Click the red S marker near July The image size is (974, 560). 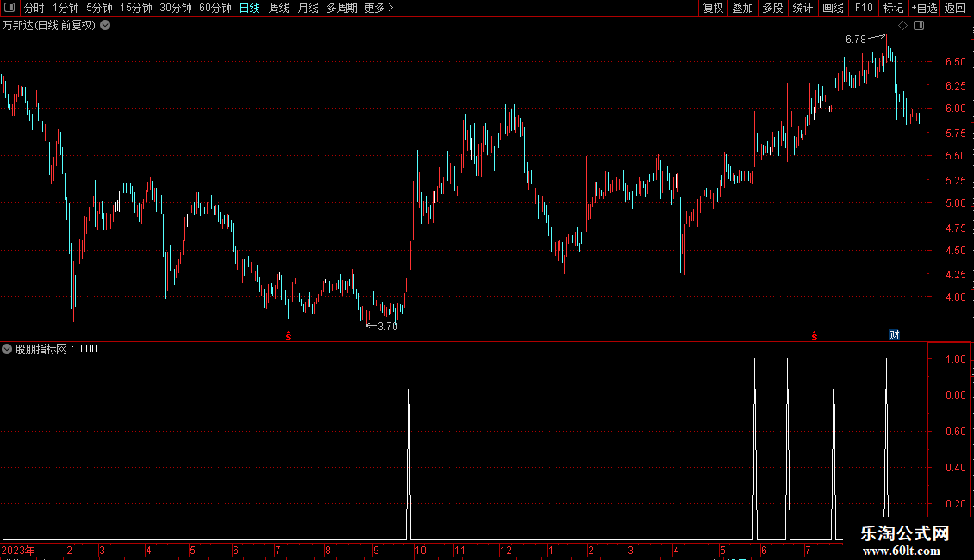(289, 336)
